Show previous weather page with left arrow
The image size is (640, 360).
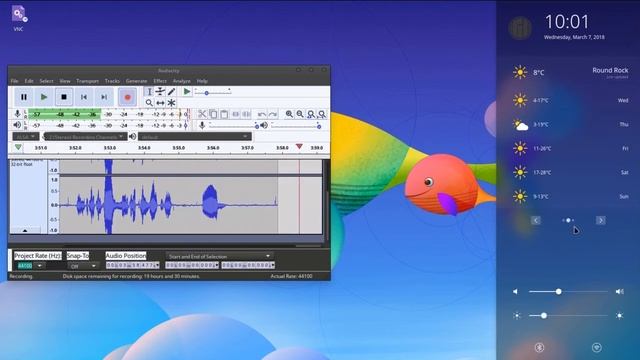tap(536, 220)
